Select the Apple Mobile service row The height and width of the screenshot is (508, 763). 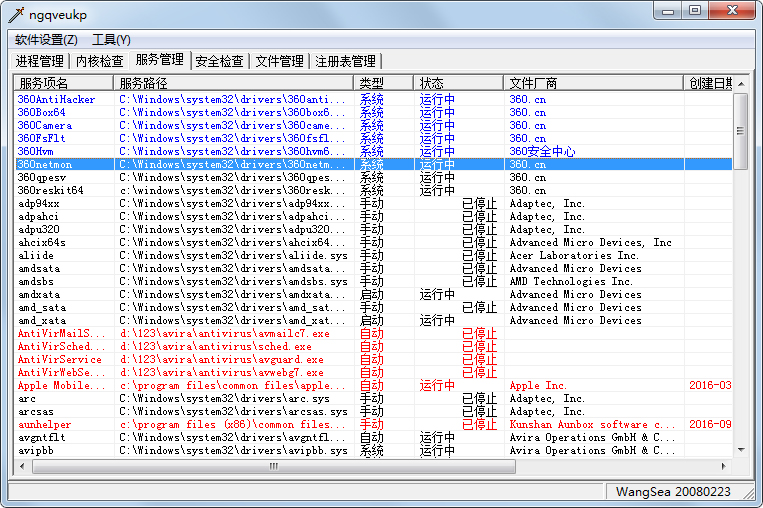60,386
